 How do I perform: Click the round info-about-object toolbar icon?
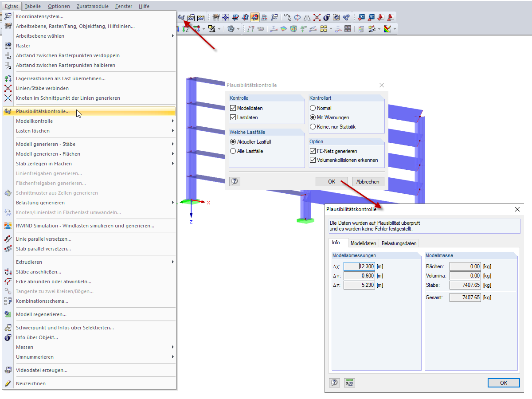(x=327, y=17)
